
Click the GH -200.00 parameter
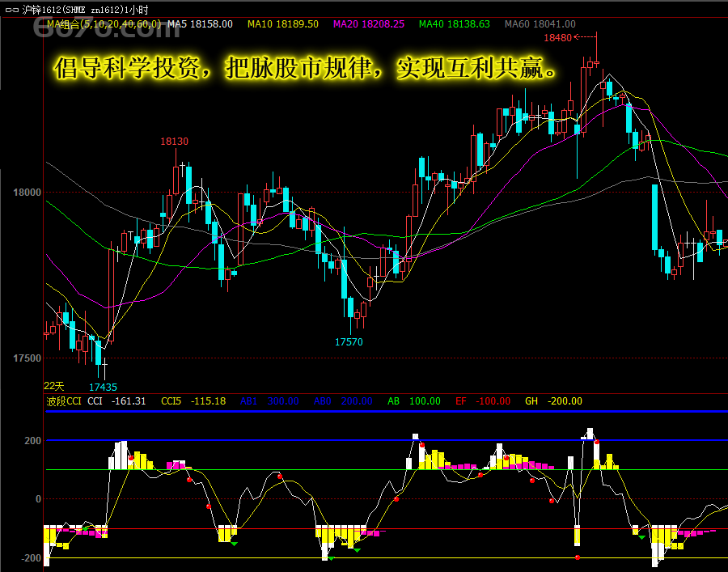click(553, 401)
